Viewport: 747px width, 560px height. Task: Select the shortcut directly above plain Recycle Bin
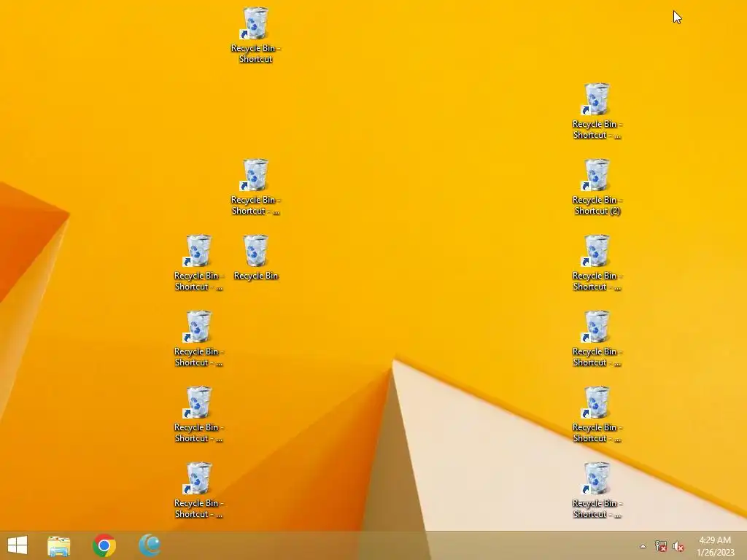click(256, 187)
